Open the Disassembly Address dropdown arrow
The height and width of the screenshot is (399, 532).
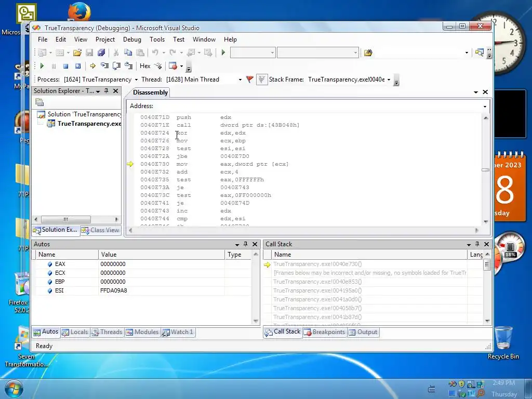pos(485,106)
